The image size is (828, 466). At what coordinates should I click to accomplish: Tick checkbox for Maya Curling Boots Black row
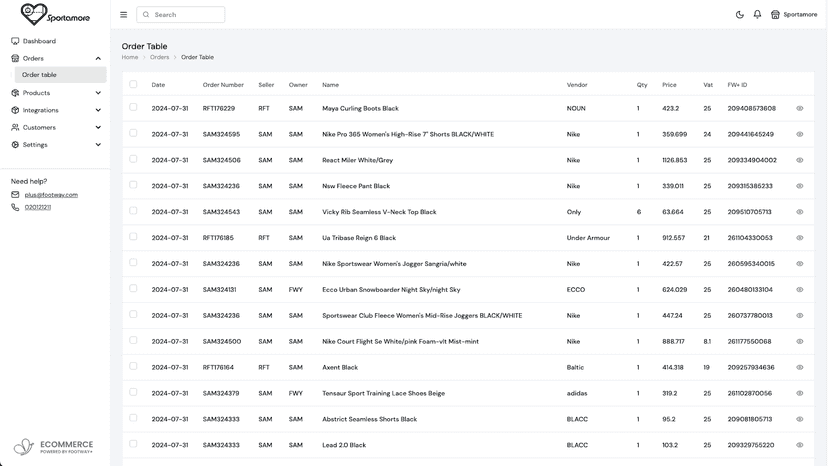(133, 107)
